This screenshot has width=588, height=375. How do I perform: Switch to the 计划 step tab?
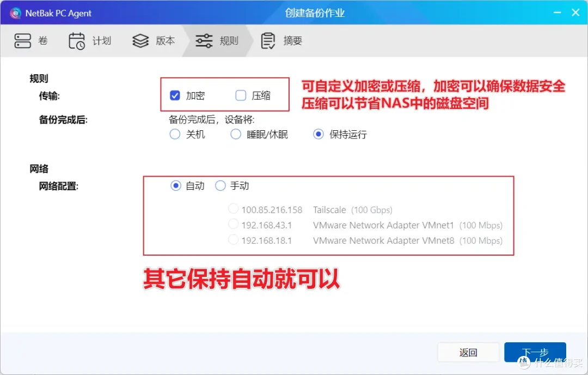(x=90, y=41)
